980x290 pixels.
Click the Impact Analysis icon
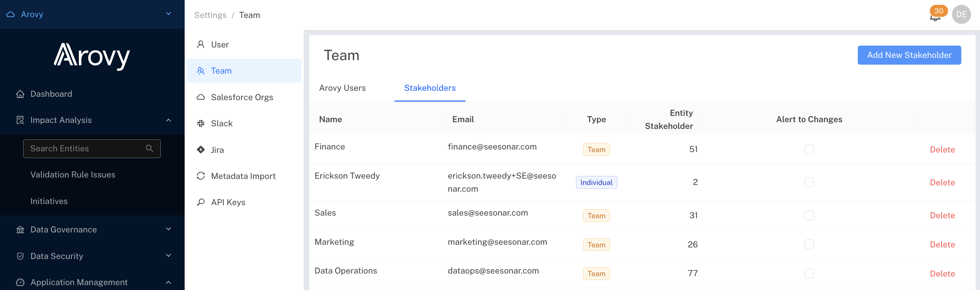(x=20, y=120)
